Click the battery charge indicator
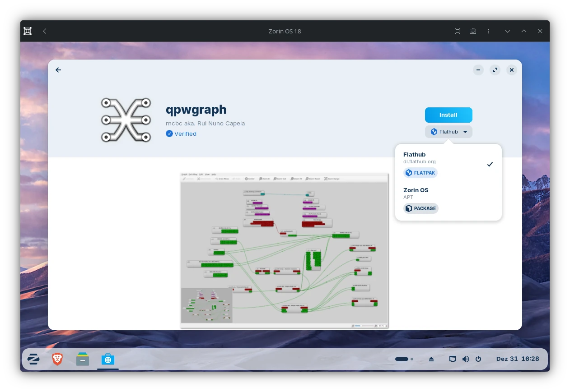Viewport: 570px width, 392px height. coord(402,359)
